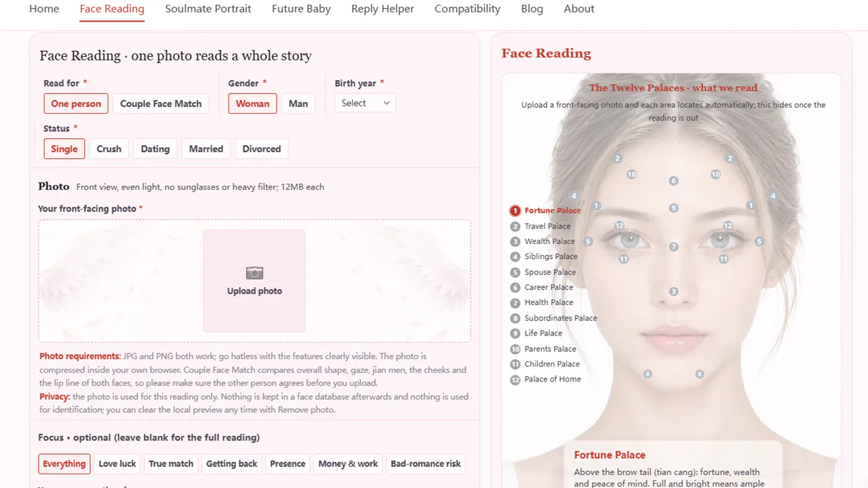
Task: Click the Upload photo tile
Action: coord(254,281)
